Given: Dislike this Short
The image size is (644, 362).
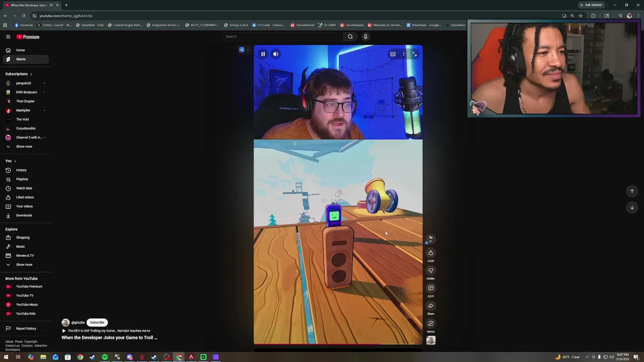Looking at the screenshot, I should point(431,270).
